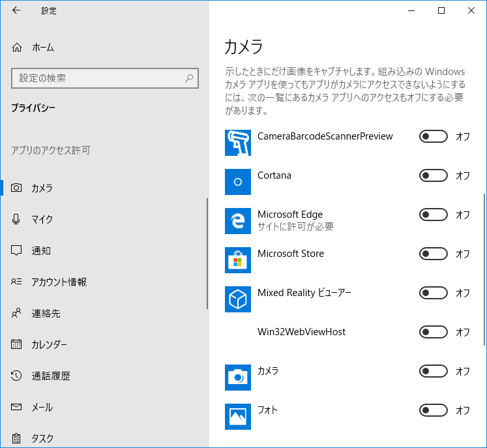Click the CameraBarcodeScannerPreview app icon
Viewport: 487px width, 448px height.
point(237,143)
